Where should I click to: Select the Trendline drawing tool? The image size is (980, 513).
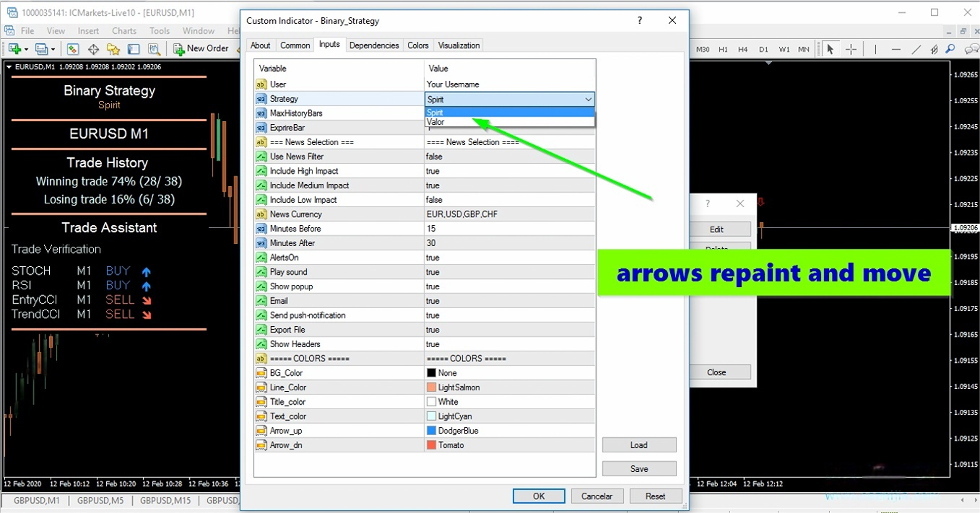[916, 49]
